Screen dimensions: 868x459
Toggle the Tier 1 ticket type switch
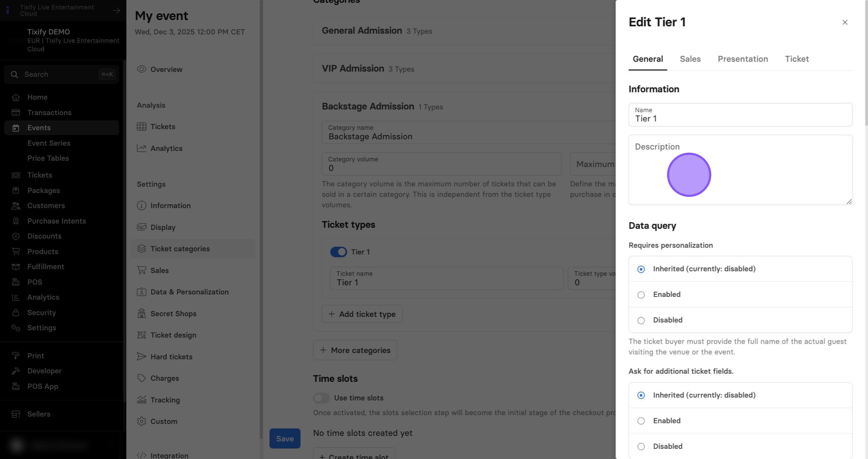point(338,252)
